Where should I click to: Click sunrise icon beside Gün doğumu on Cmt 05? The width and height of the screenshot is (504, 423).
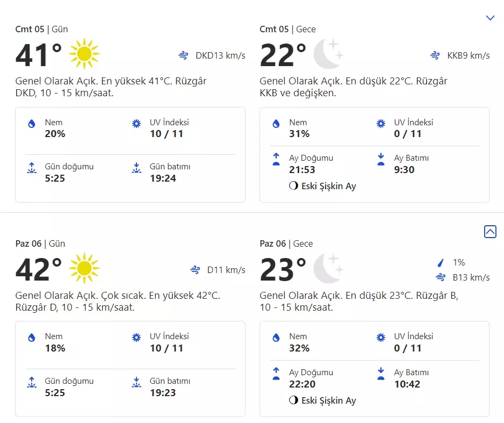coord(32,168)
